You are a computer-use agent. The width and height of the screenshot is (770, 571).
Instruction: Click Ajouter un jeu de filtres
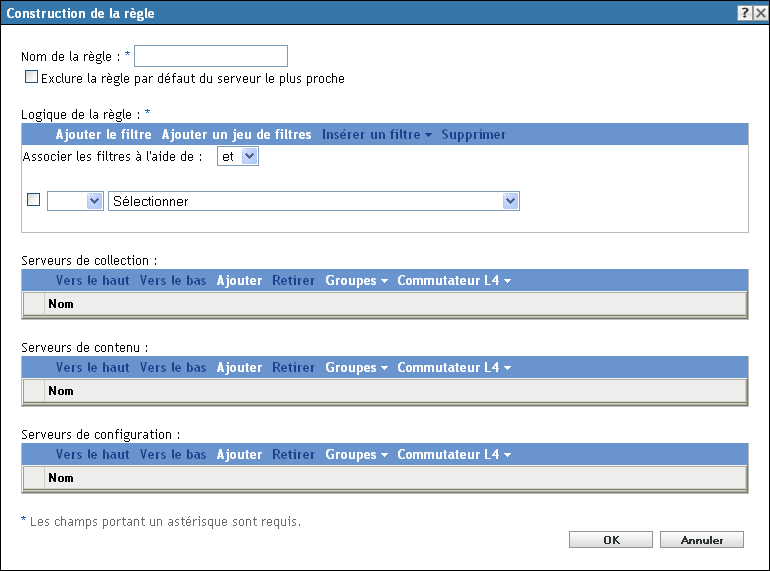[x=236, y=134]
